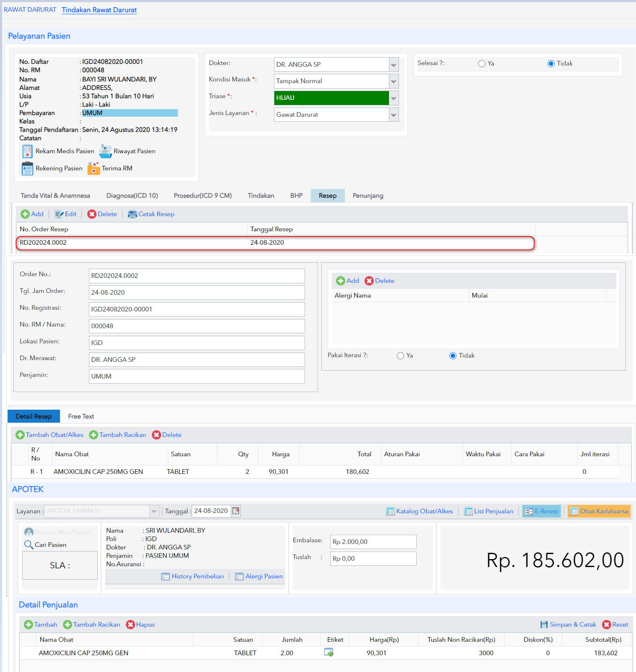Select Tidak for Pakai Iterasi

[x=453, y=356]
